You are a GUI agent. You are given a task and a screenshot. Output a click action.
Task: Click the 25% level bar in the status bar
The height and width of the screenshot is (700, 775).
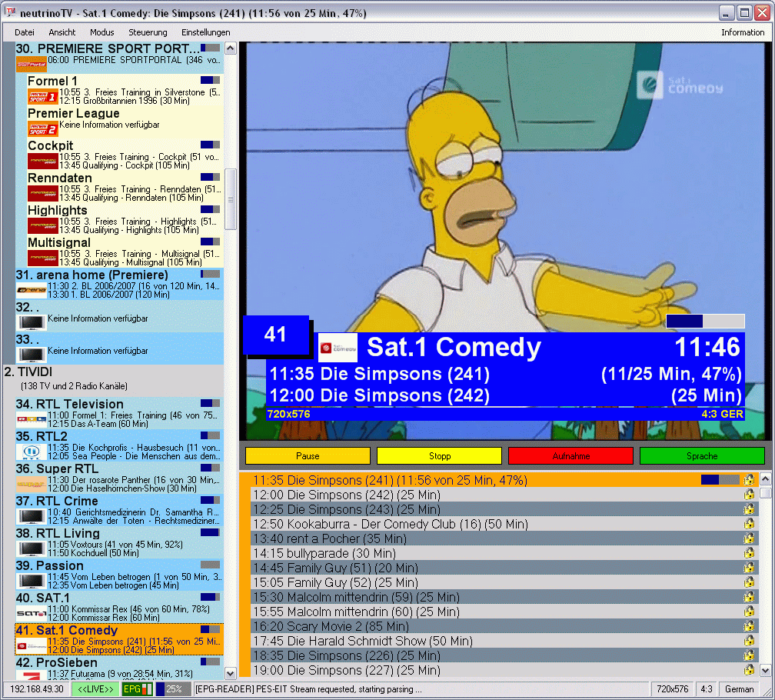173,688
